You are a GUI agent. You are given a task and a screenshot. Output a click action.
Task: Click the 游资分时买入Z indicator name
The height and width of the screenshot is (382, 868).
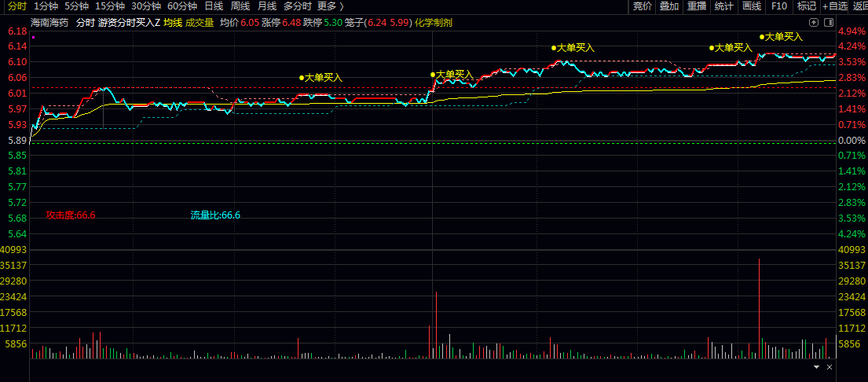coord(129,23)
